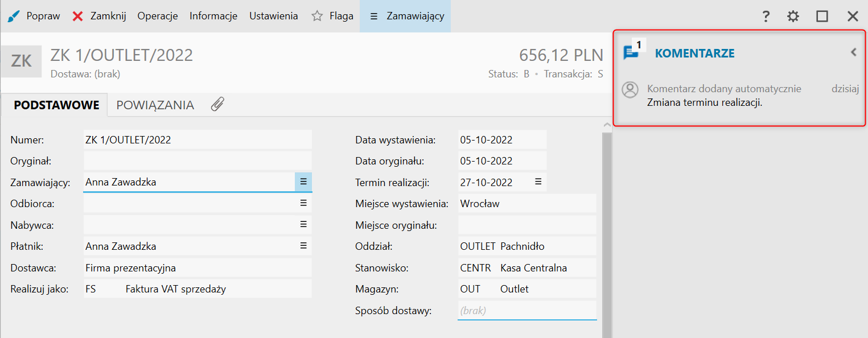This screenshot has height=338, width=868.
Task: Click the Płatnik field Anna Zawadzka
Action: [x=189, y=246]
